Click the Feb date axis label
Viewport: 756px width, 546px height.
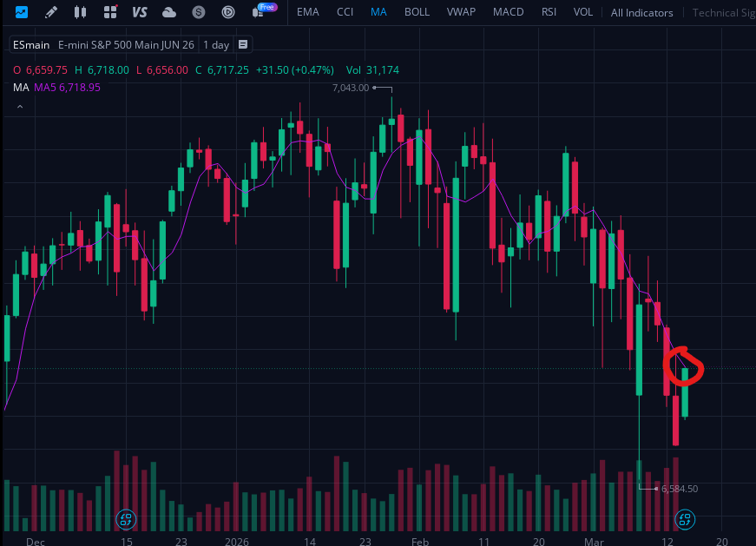pyautogui.click(x=420, y=541)
